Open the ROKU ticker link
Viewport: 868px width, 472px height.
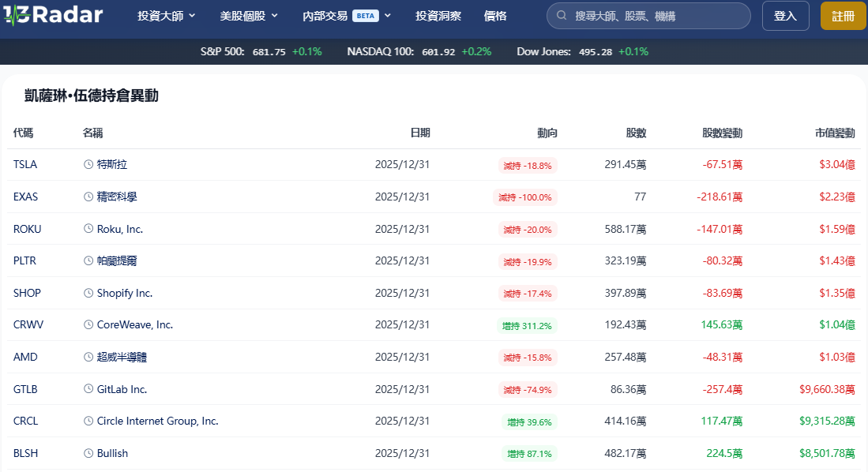click(x=27, y=229)
